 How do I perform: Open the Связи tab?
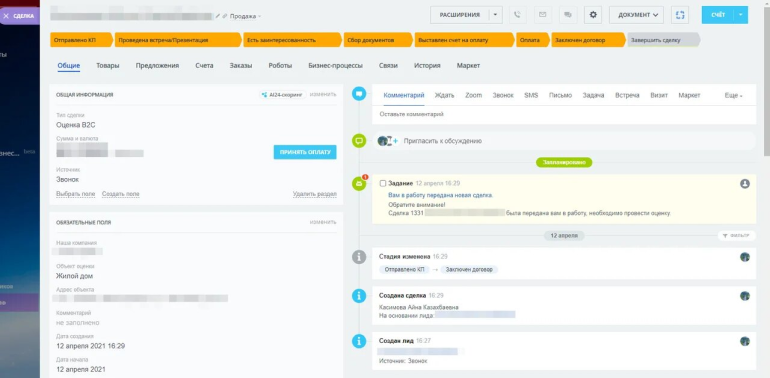coord(388,65)
